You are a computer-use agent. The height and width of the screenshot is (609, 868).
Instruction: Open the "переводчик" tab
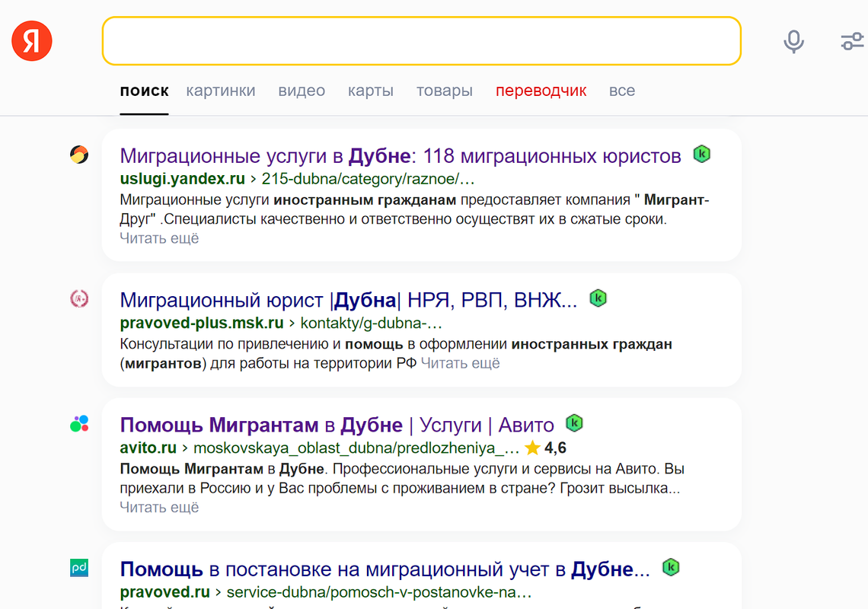pos(541,91)
